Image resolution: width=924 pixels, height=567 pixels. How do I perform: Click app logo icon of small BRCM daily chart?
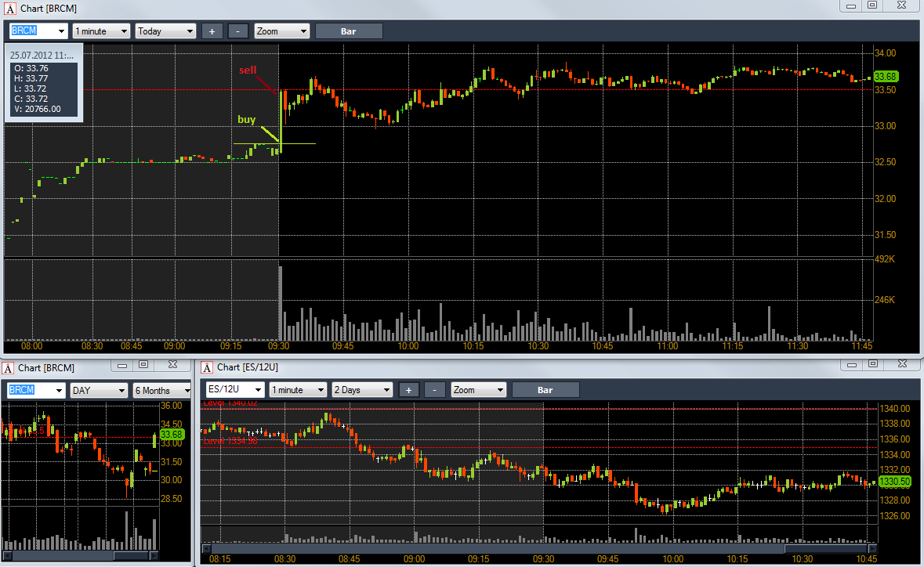[x=8, y=368]
